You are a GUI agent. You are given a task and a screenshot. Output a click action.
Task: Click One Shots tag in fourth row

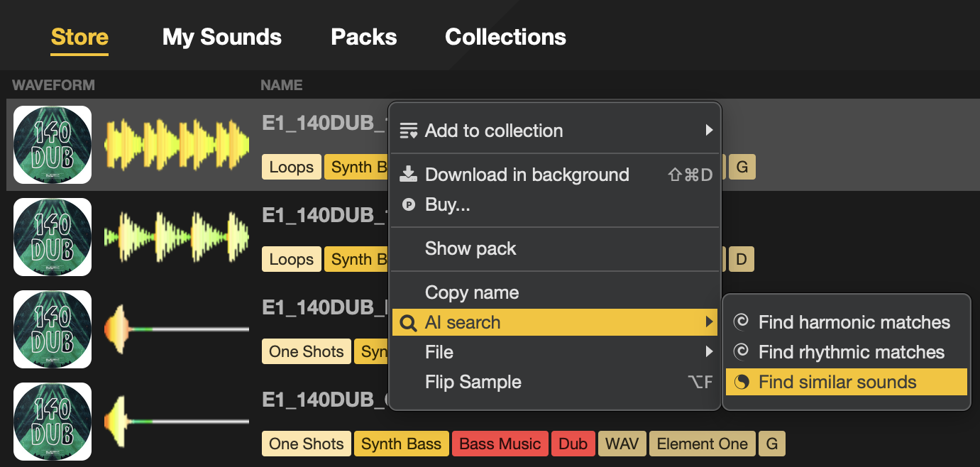tap(307, 444)
